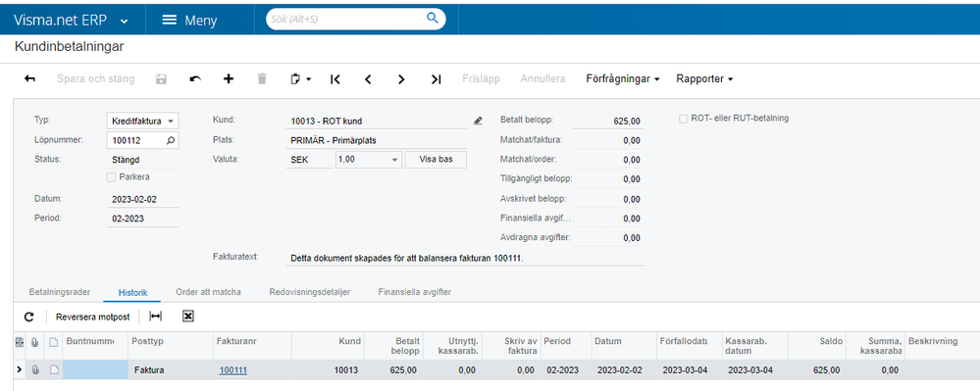Click the Fakturatext field

click(464, 258)
